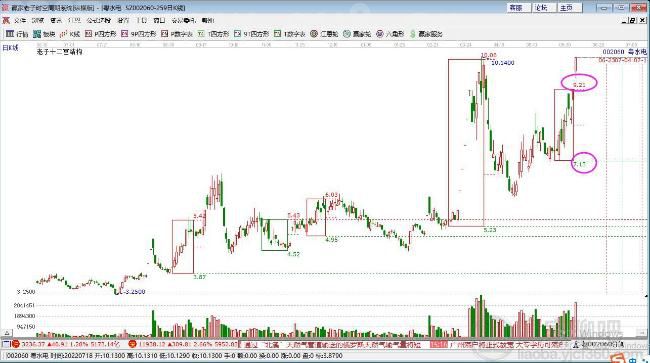The width and height of the screenshot is (650, 363).
Task: Click the 赢家服务 service icon
Action: point(426,34)
